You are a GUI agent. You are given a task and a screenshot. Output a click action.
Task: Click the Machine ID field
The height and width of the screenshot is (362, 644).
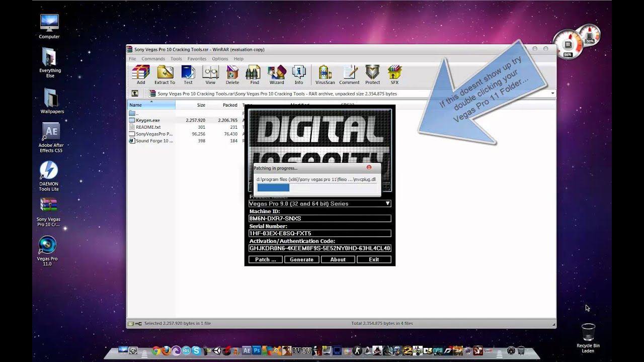pos(319,219)
